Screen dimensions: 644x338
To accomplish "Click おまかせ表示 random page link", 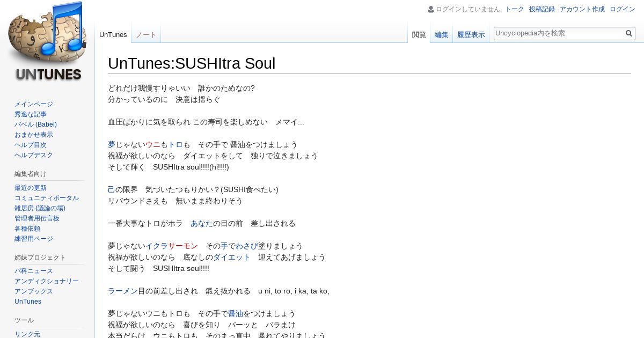I will coord(34,135).
